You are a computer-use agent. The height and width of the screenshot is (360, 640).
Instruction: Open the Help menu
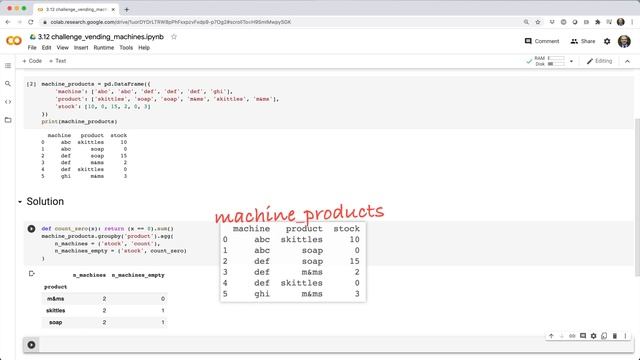(x=144, y=48)
